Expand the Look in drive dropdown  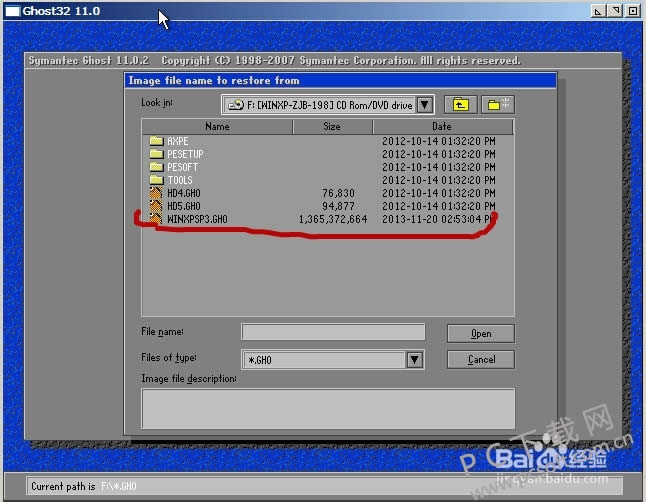[x=424, y=104]
